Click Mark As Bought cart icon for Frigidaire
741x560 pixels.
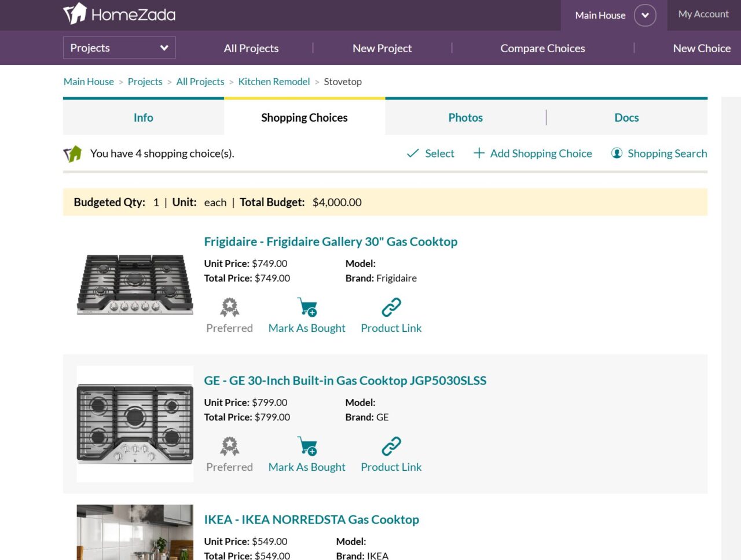tap(307, 307)
